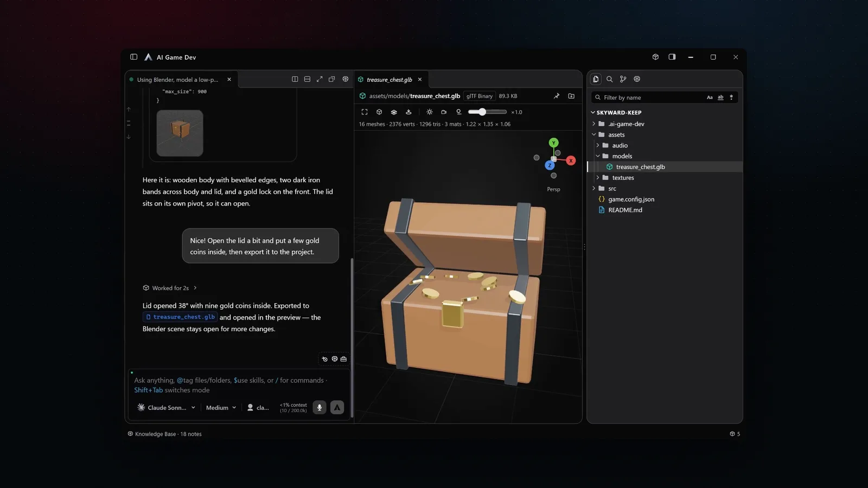Click the split editor icon in the chat header
The width and height of the screenshot is (868, 488).
(295, 79)
